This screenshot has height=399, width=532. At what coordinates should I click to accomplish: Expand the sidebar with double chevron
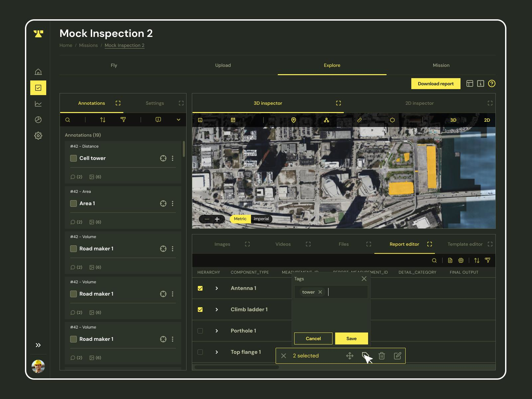(x=38, y=345)
